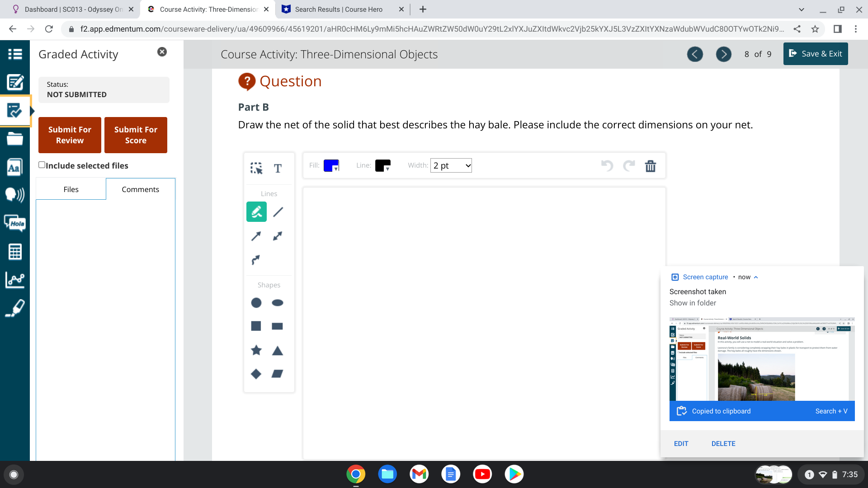
Task: Choose the straight line tool
Action: point(278,211)
